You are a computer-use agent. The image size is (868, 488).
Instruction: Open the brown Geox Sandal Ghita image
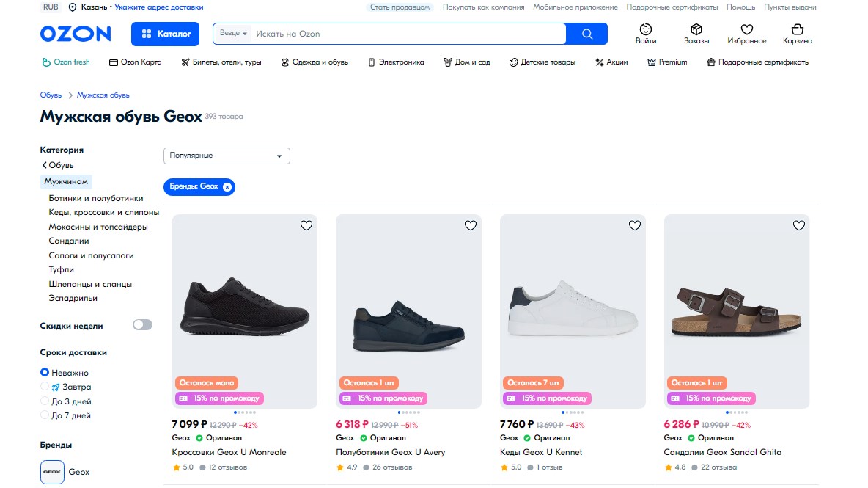coord(737,311)
